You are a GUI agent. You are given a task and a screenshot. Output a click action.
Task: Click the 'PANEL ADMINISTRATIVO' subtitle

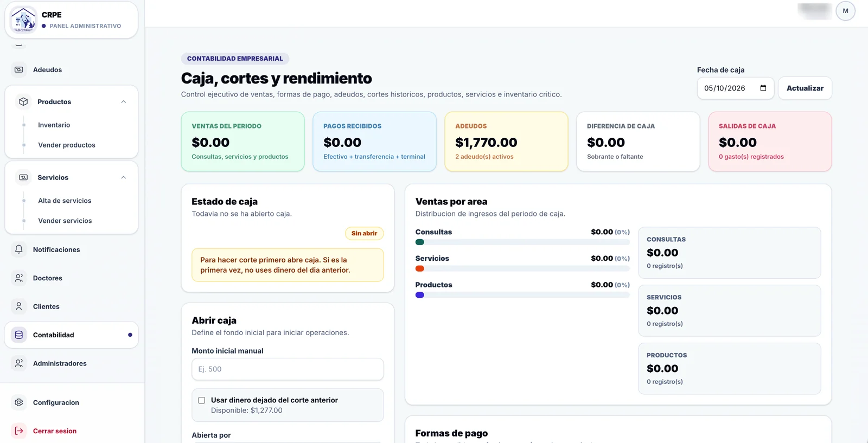click(85, 26)
